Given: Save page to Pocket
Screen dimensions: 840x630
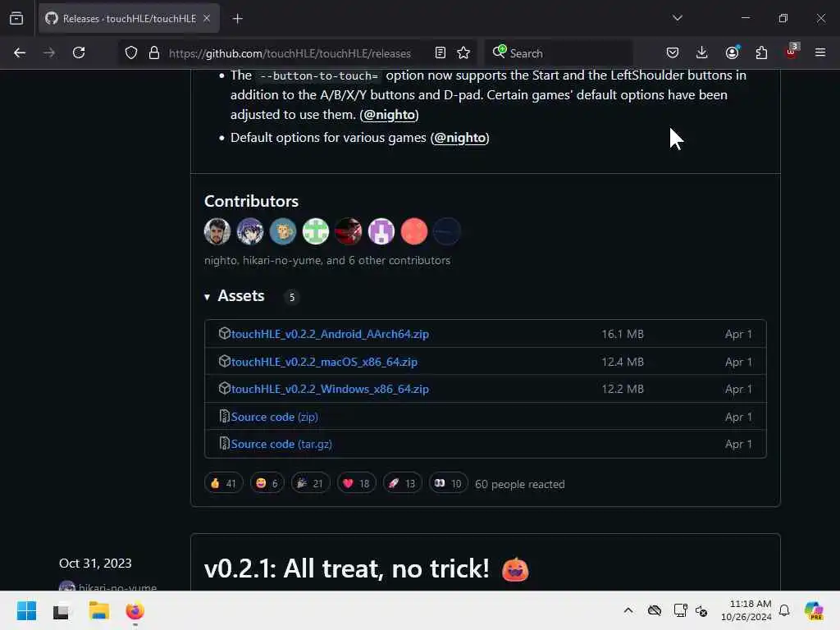Looking at the screenshot, I should 673,52.
